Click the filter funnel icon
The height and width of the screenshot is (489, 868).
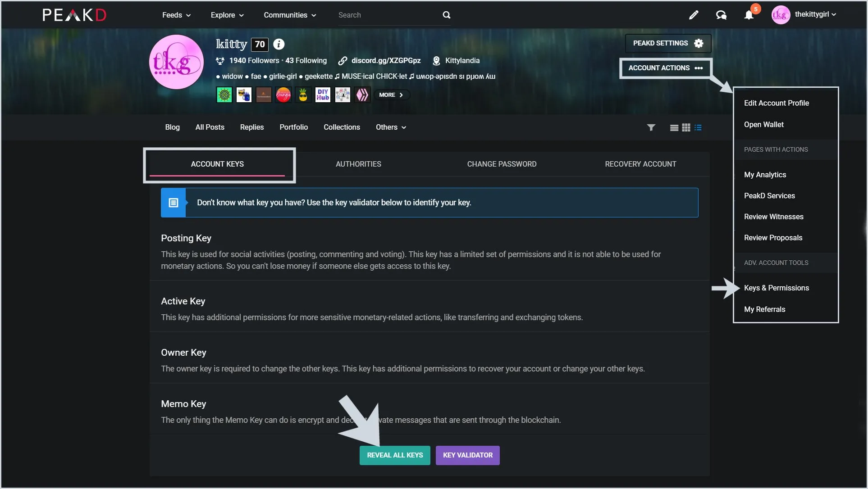pos(651,127)
